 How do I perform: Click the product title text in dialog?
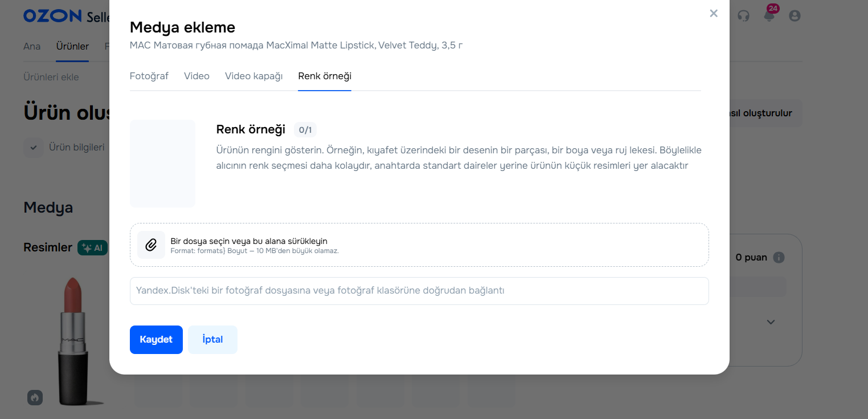click(296, 45)
